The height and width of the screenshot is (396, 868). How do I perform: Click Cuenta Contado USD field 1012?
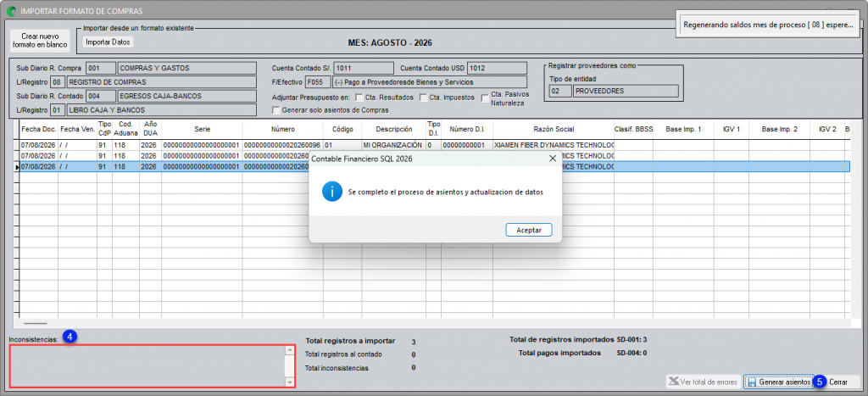pyautogui.click(x=497, y=68)
